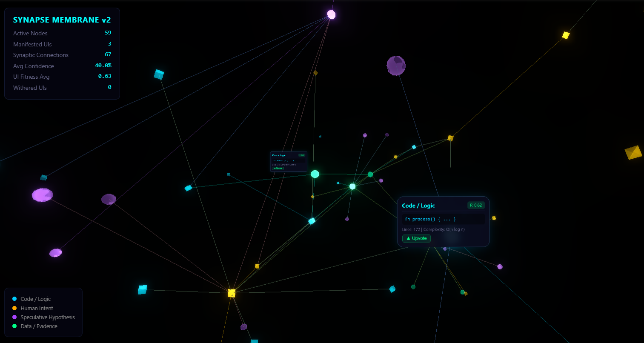Click the cyan cube right of the stats panel

(x=159, y=74)
